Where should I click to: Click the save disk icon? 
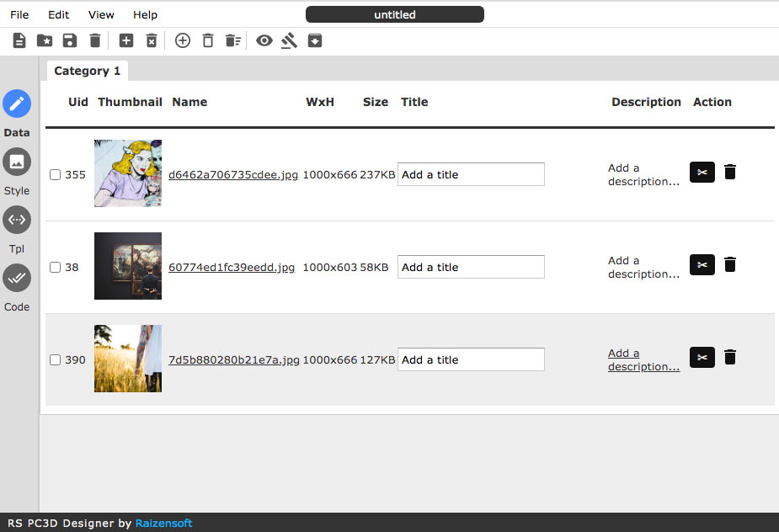(x=70, y=40)
